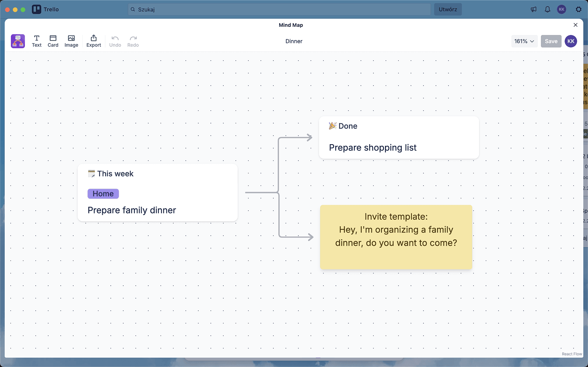Viewport: 588px width, 367px height.
Task: Open the Export option
Action: pos(93,41)
